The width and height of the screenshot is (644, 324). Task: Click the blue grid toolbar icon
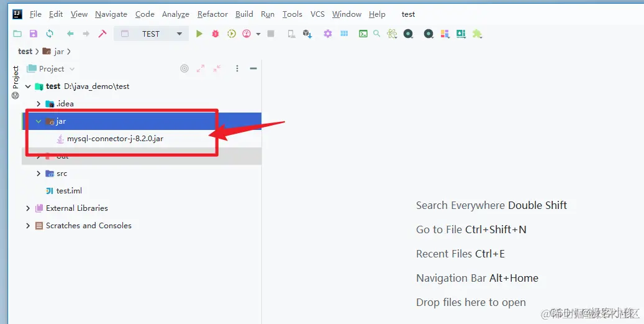[x=344, y=34]
